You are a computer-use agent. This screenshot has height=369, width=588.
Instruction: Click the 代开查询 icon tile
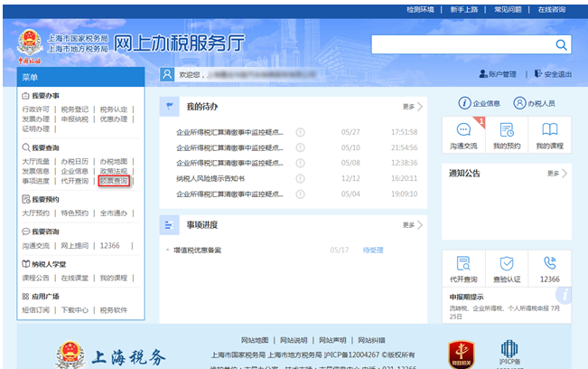(463, 269)
